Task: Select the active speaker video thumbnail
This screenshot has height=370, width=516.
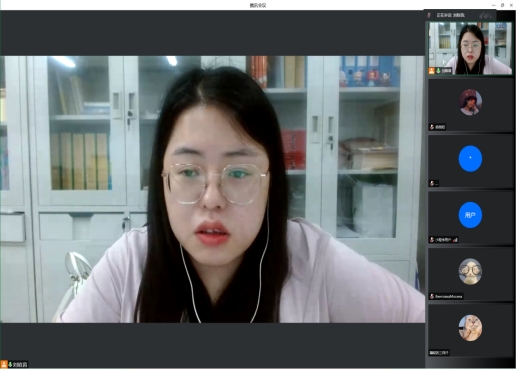Action: pyautogui.click(x=470, y=48)
